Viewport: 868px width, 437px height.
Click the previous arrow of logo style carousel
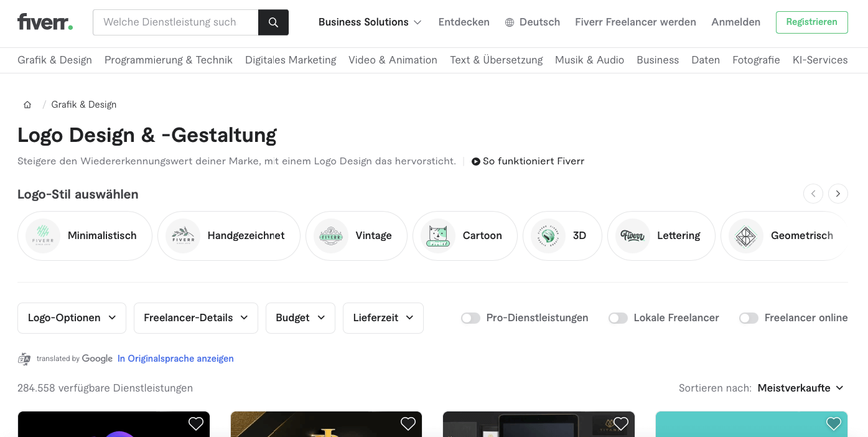(x=813, y=194)
